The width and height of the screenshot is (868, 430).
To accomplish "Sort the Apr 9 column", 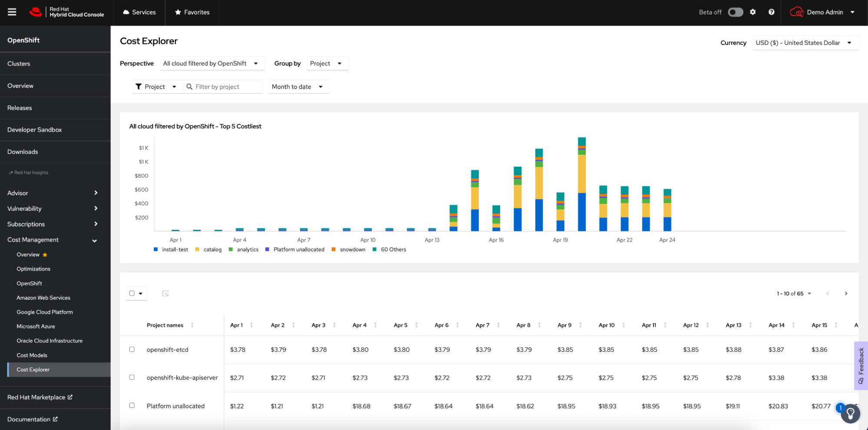I will [x=581, y=325].
